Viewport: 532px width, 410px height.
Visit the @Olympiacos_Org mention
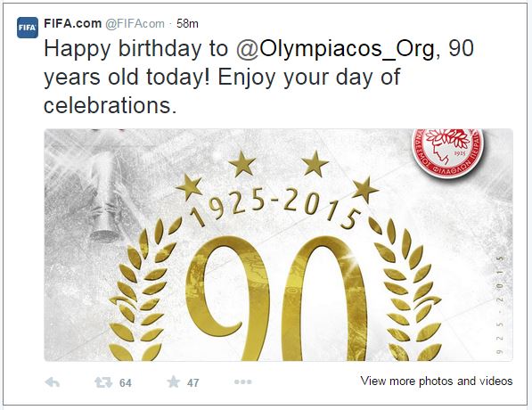pyautogui.click(x=335, y=48)
